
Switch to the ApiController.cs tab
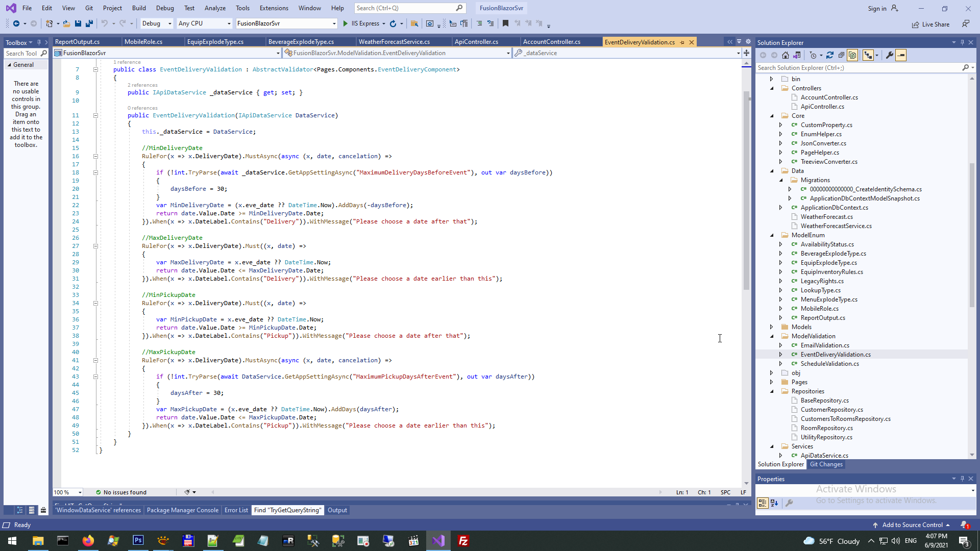click(x=476, y=42)
